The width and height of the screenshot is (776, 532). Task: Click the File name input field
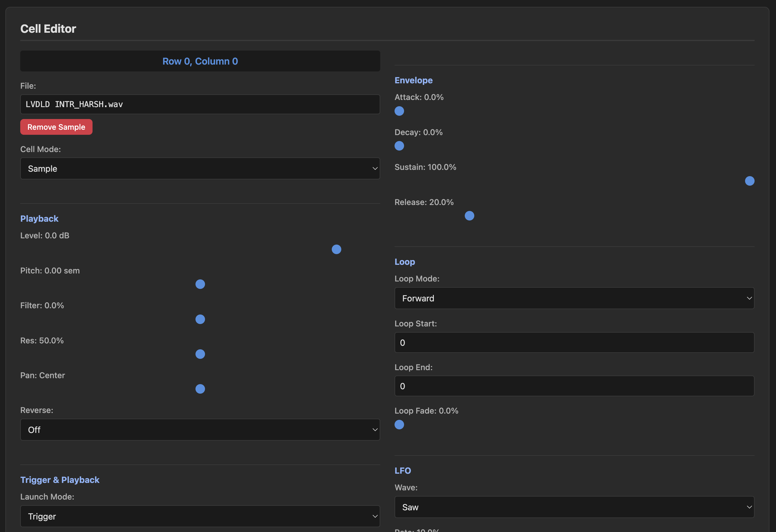point(200,104)
